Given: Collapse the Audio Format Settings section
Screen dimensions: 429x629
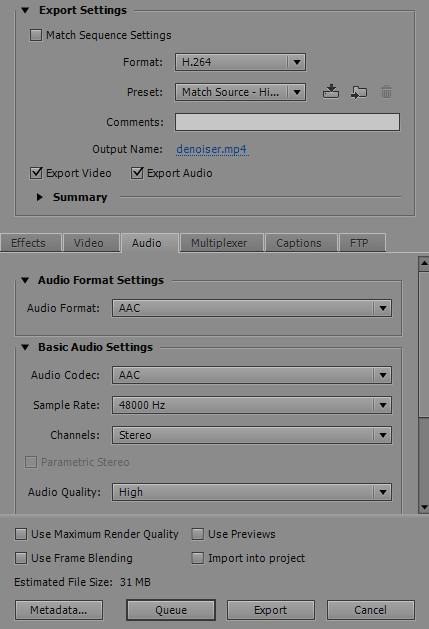Looking at the screenshot, I should point(25,280).
